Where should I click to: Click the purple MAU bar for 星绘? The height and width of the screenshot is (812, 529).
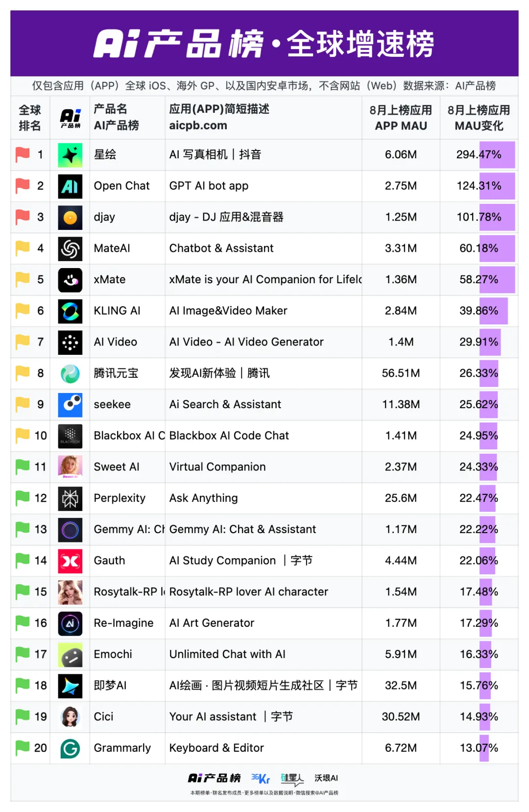click(x=497, y=155)
